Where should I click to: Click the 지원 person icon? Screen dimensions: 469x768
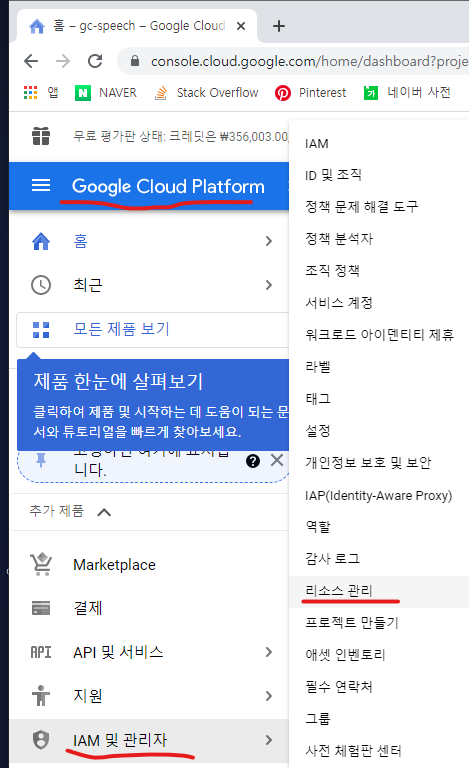[x=41, y=696]
